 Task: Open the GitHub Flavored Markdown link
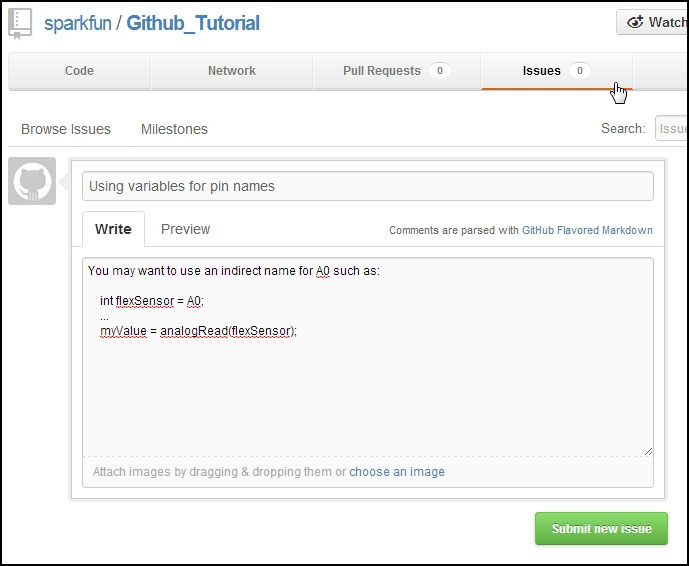click(x=587, y=230)
